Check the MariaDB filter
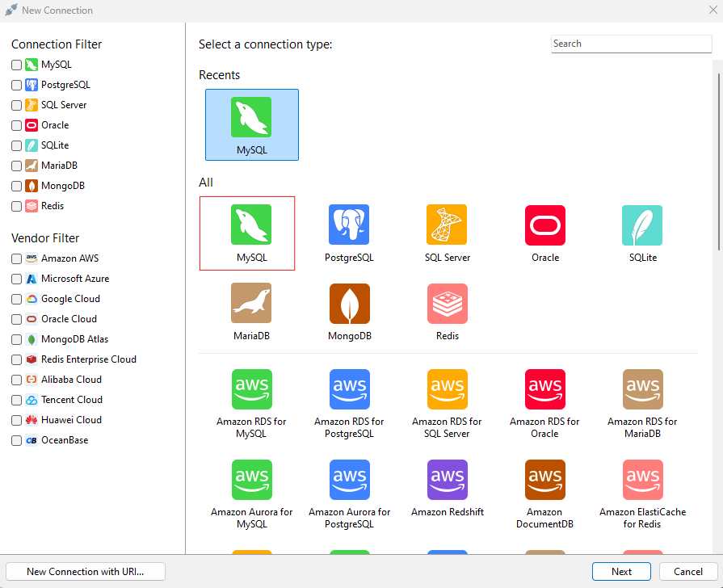The width and height of the screenshot is (723, 588). tap(17, 166)
